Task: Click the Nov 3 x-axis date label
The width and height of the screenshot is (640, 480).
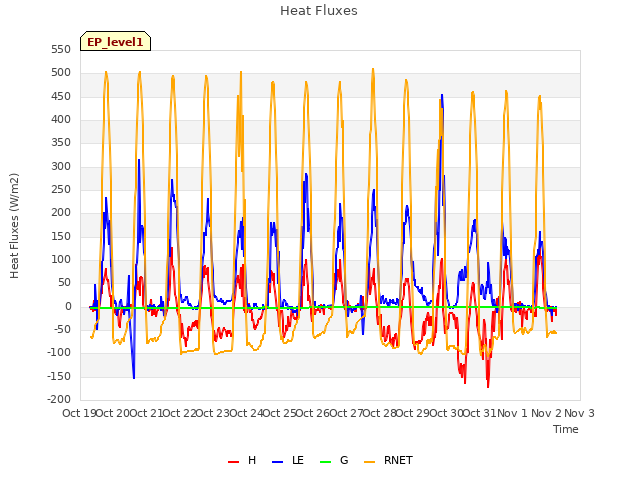Action: tap(580, 413)
